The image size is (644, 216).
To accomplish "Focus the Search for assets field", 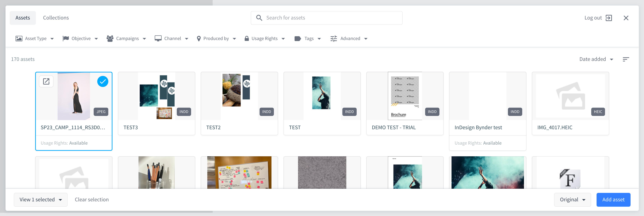I will [330, 18].
